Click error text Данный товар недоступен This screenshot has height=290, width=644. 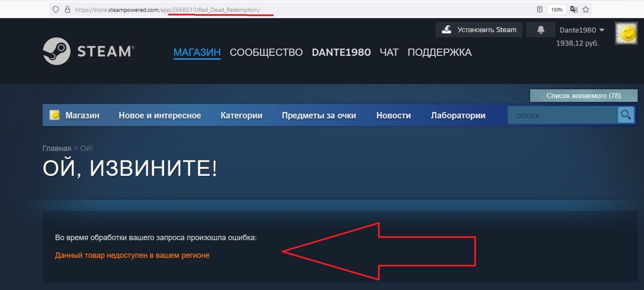(x=132, y=255)
